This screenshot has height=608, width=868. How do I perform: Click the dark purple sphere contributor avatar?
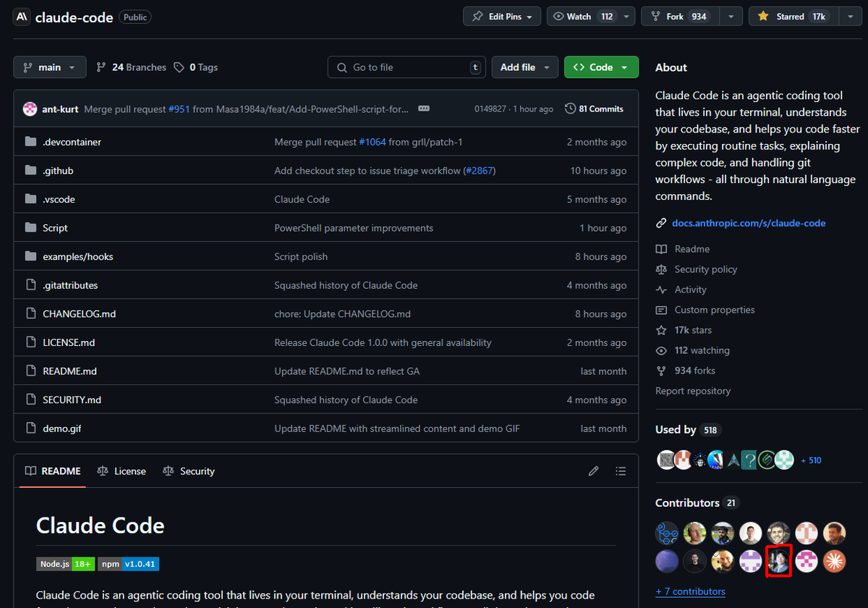tap(667, 561)
